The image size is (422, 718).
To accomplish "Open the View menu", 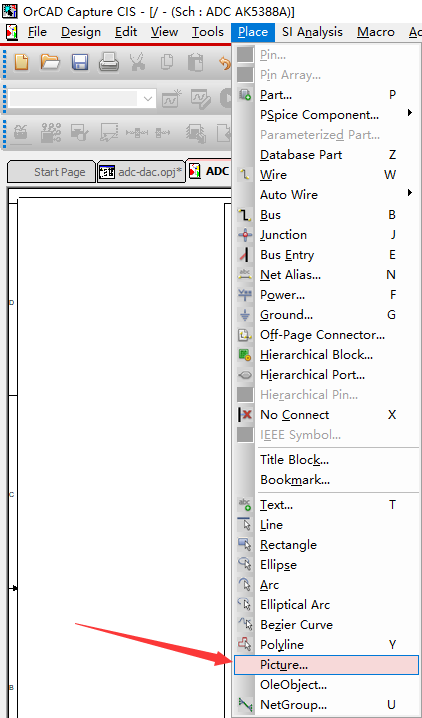I will click(x=164, y=32).
